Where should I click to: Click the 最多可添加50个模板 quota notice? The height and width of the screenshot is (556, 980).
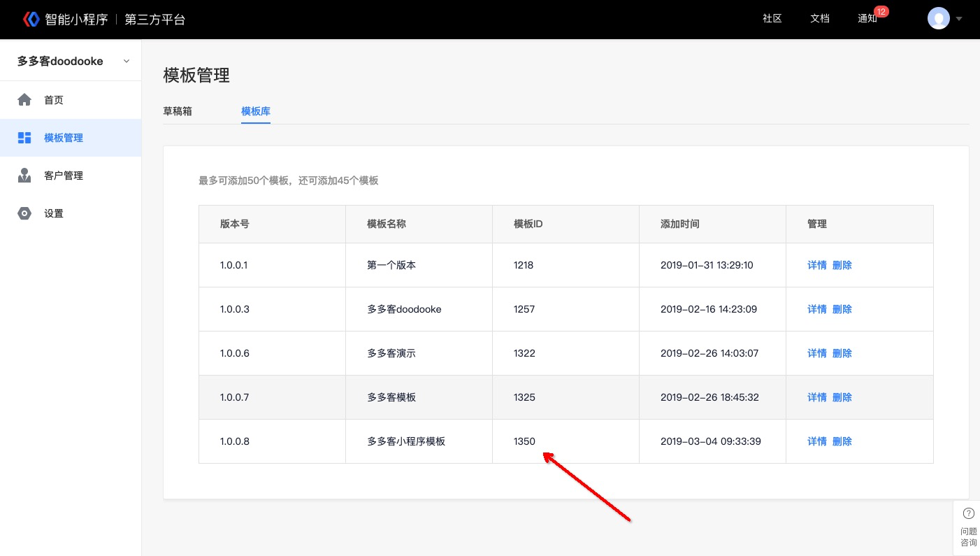pyautogui.click(x=289, y=180)
